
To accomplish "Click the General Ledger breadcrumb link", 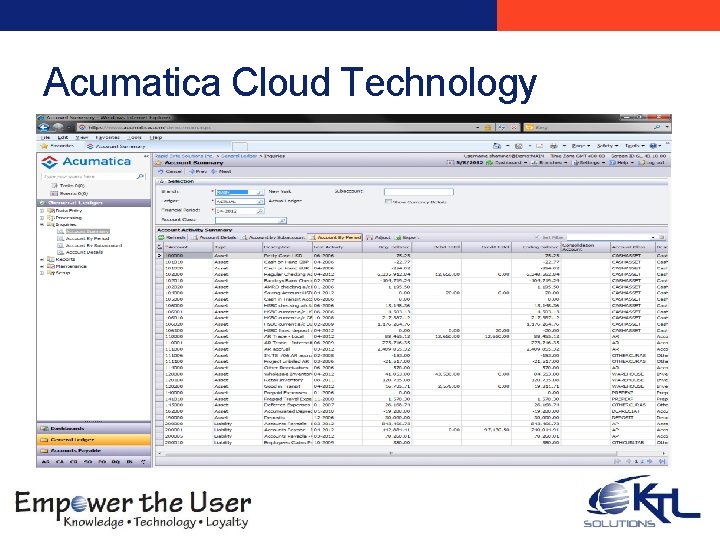I will pos(239,156).
